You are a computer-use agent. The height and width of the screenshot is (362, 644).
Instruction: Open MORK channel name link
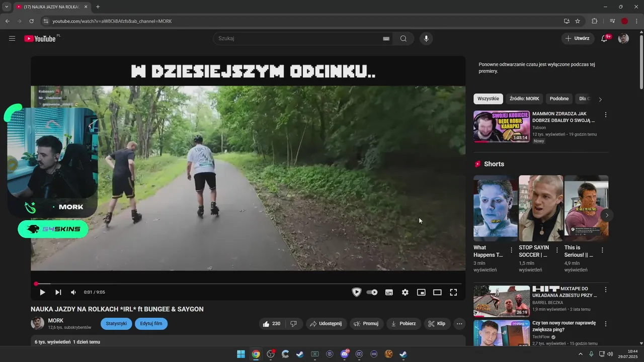coord(56,321)
